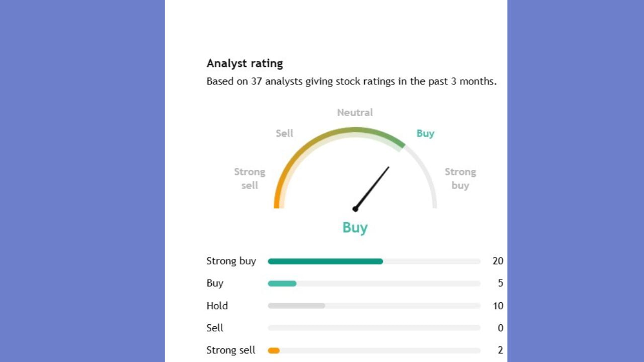This screenshot has height=362, width=644.
Task: Click the Strong buy count of 20
Action: click(x=498, y=261)
